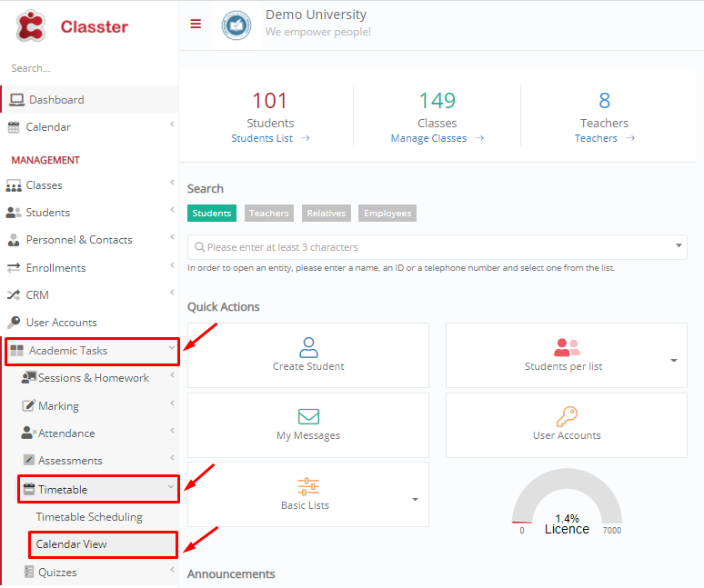The height and width of the screenshot is (588, 704).
Task: Select the Relatives search tab
Action: 327,213
